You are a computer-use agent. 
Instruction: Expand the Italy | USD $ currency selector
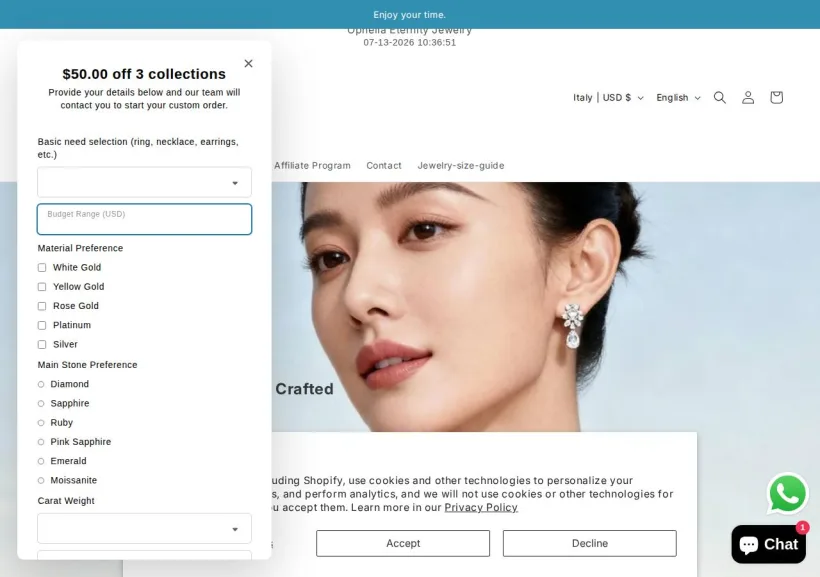(x=608, y=98)
